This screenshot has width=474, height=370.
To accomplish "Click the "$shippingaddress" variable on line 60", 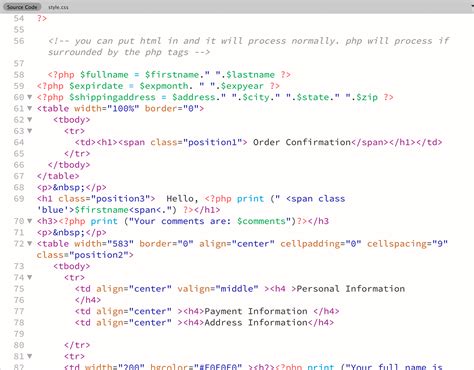I will [x=112, y=97].
